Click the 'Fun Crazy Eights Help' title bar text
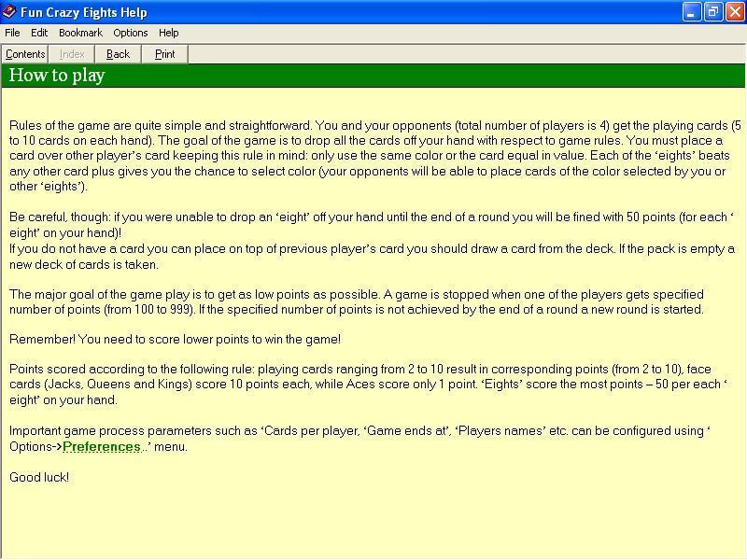Screen dimensions: 747x560 point(84,12)
